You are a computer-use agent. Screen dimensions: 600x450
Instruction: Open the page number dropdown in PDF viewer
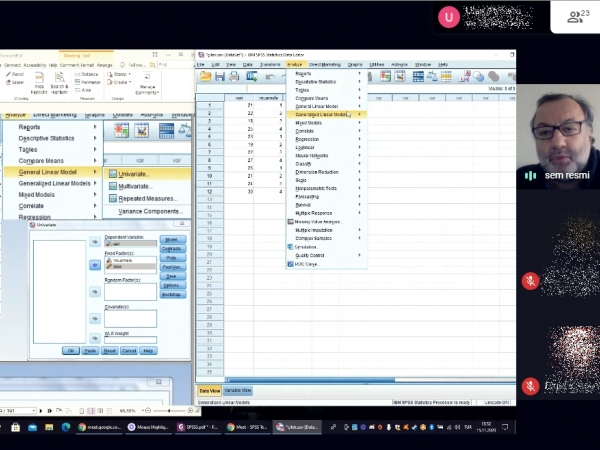click(34, 411)
